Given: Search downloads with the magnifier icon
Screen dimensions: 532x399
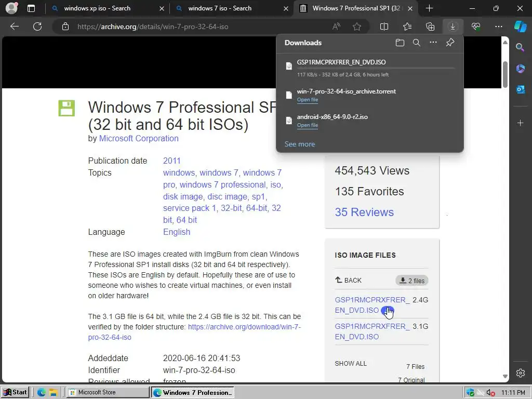Looking at the screenshot, I should point(417,43).
